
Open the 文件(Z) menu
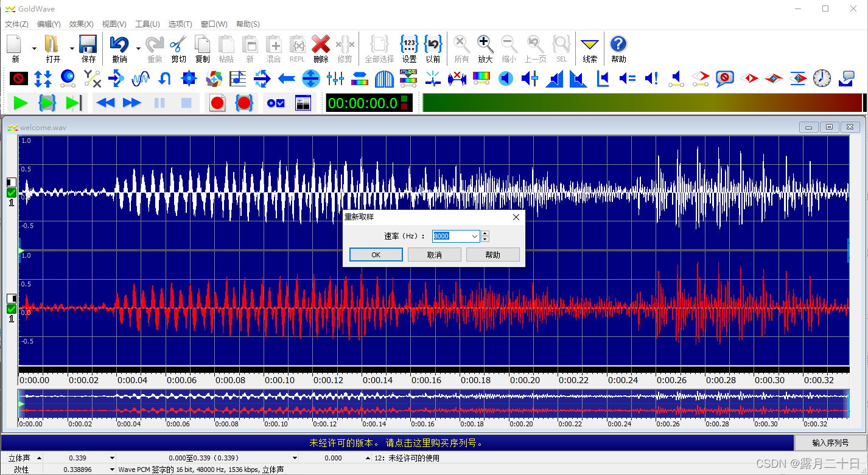point(16,24)
